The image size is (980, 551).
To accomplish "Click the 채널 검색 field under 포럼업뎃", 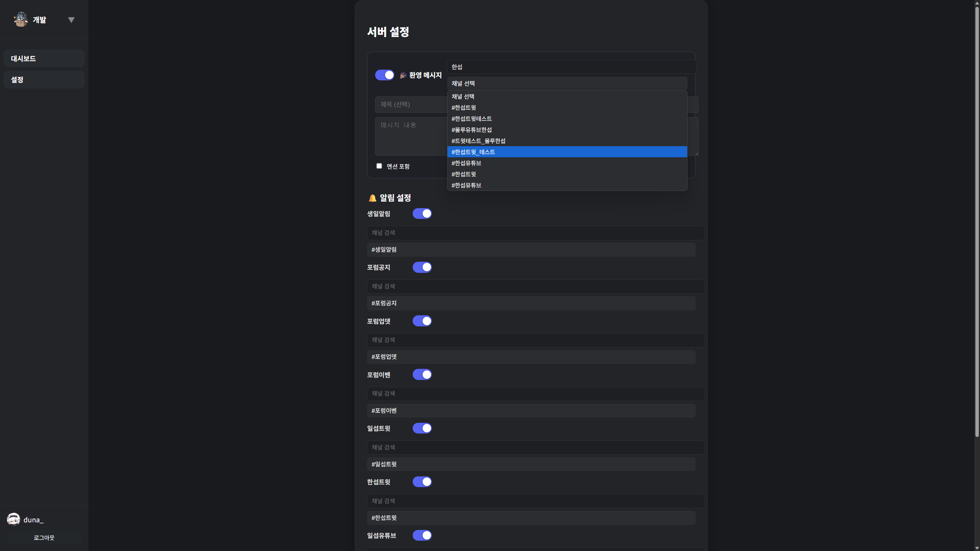I will (535, 340).
